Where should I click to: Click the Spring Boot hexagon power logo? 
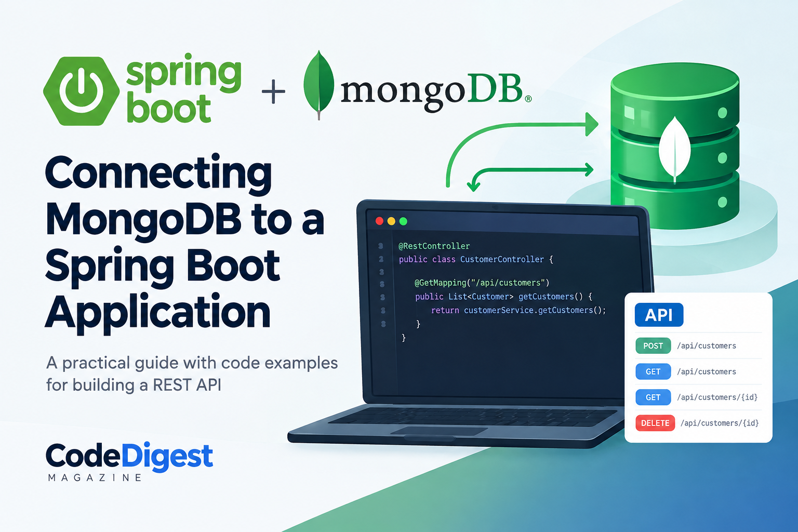click(81, 91)
